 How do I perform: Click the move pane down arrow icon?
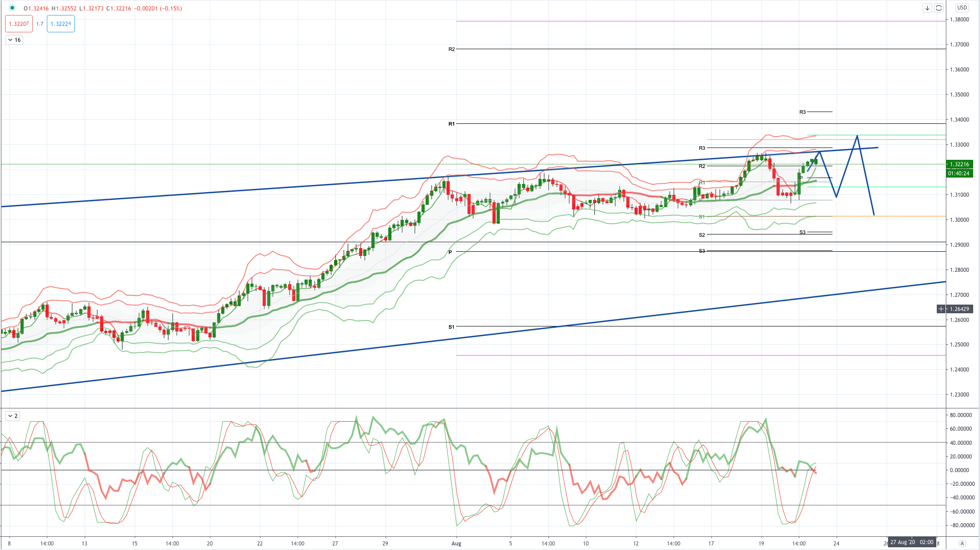coord(927,8)
